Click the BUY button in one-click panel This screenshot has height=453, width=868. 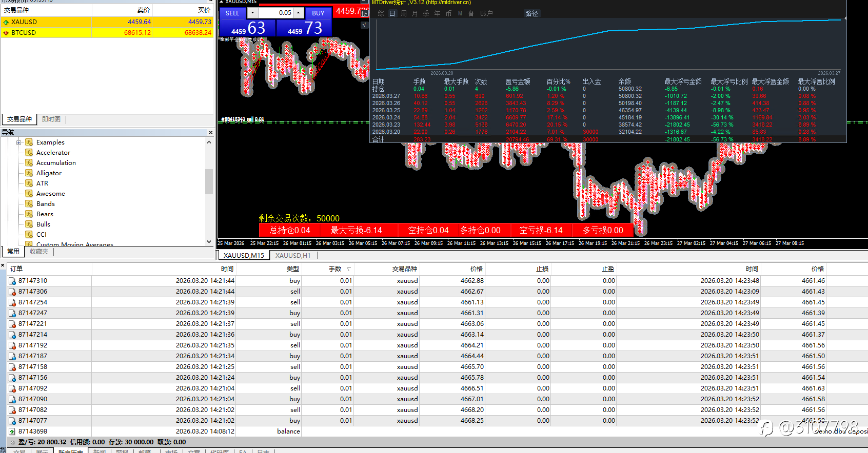coord(318,13)
